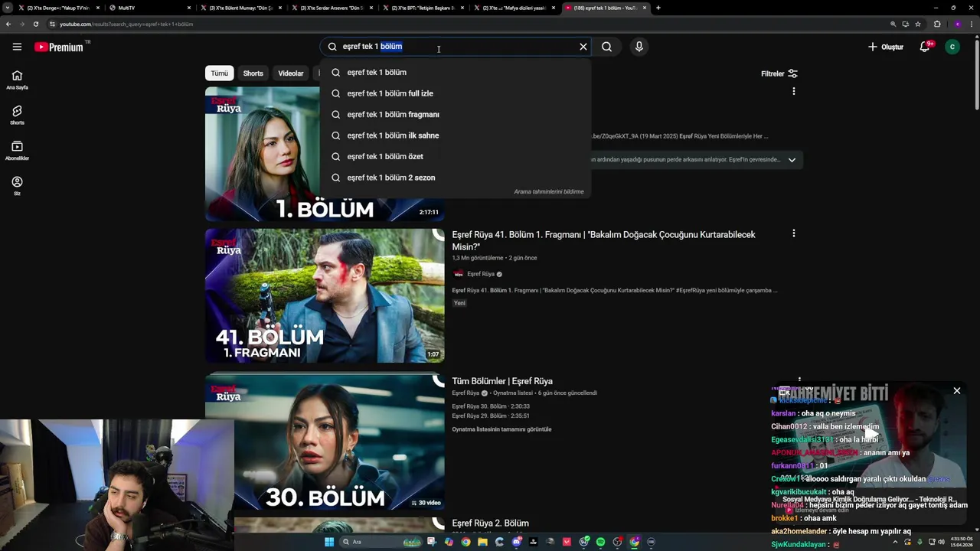Open the notifications bell
The width and height of the screenshot is (980, 551).
pos(925,47)
